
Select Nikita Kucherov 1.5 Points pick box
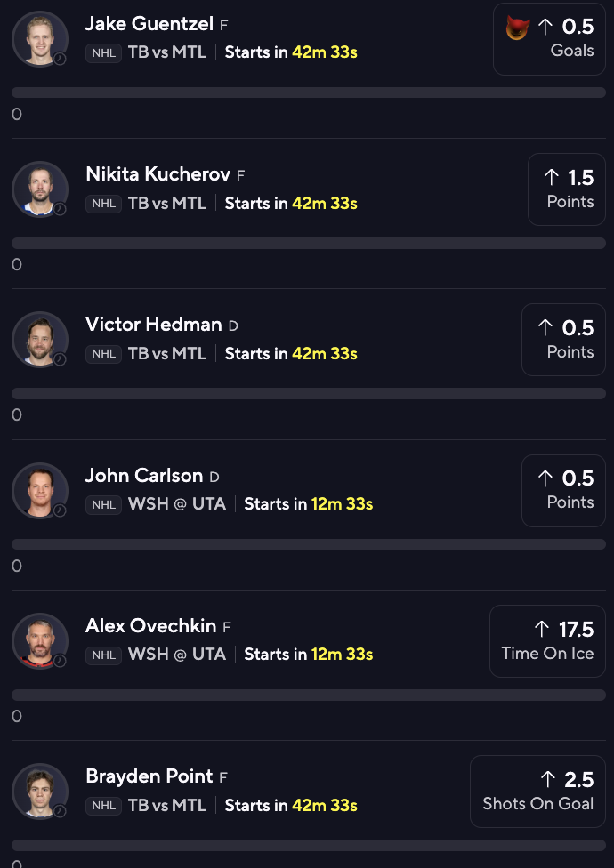(x=566, y=189)
